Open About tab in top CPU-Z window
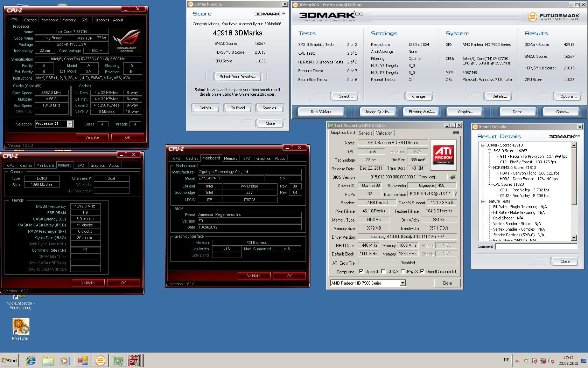Image resolution: width=588 pixels, height=368 pixels. click(118, 20)
